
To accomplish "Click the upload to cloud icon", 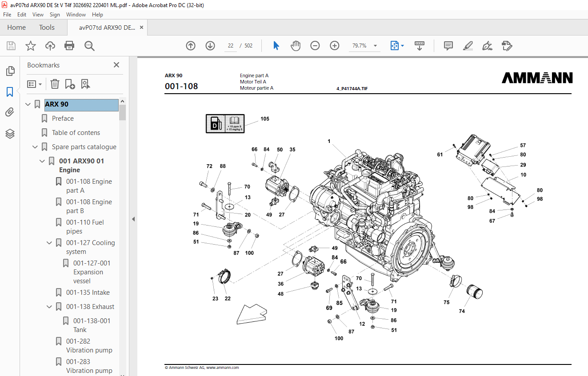I will pos(50,46).
